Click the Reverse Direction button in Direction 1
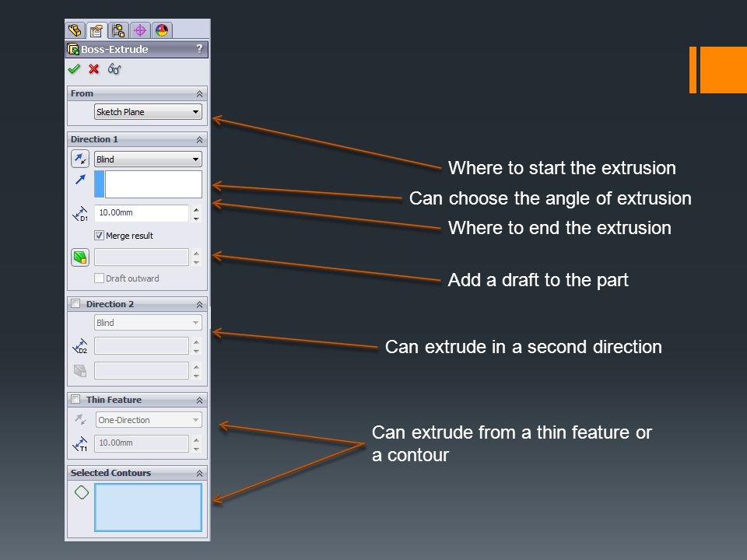Viewport: 747px width, 560px height. pos(80,159)
